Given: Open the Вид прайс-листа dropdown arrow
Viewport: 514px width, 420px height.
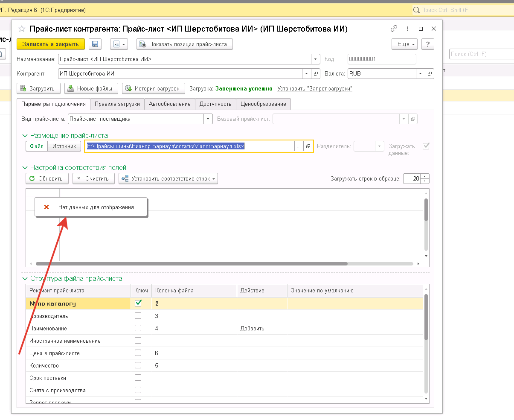Looking at the screenshot, I should pyautogui.click(x=208, y=119).
